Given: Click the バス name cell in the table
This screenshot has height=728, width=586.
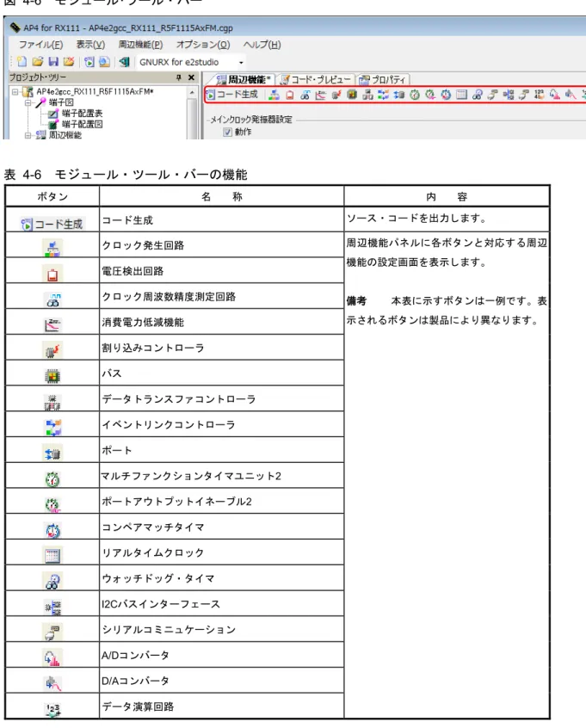Looking at the screenshot, I should click(221, 373).
